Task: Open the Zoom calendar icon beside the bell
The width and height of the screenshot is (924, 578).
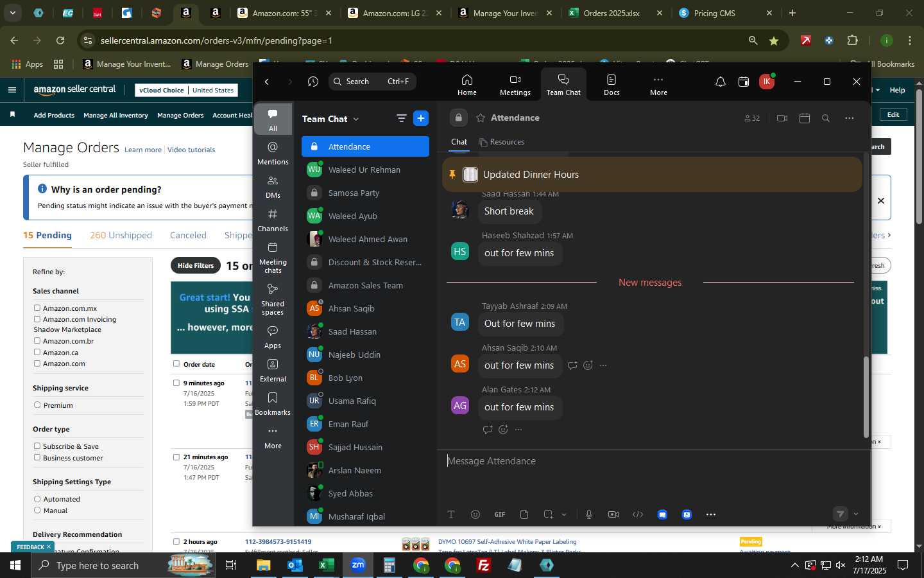Action: pos(744,82)
